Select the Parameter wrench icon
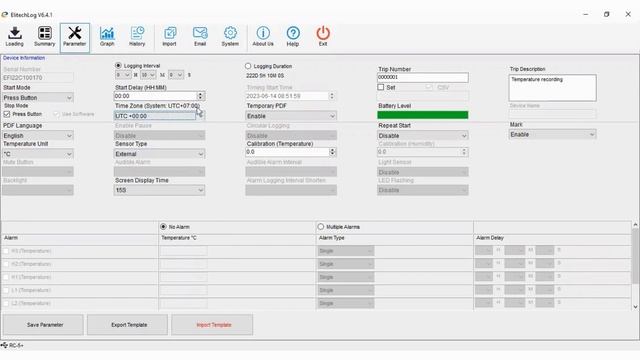The image size is (640, 360). pyautogui.click(x=75, y=37)
